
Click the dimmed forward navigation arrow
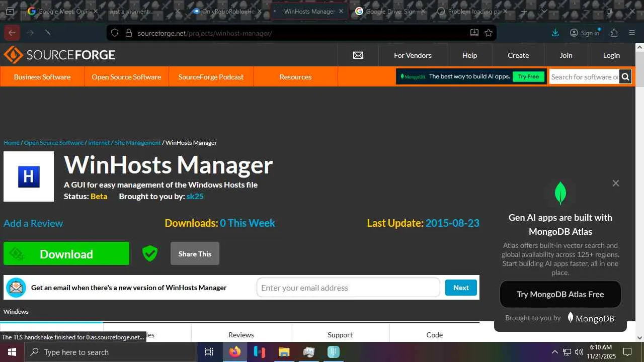(30, 33)
